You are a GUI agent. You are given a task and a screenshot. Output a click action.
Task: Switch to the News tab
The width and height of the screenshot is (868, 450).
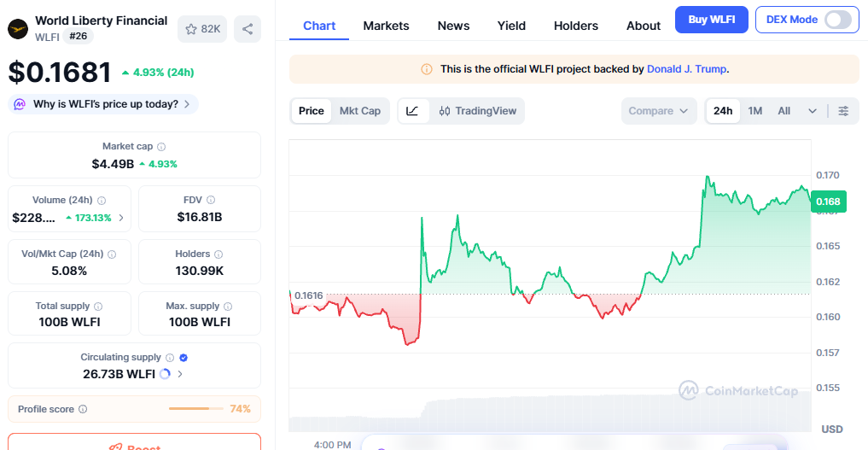pyautogui.click(x=453, y=26)
